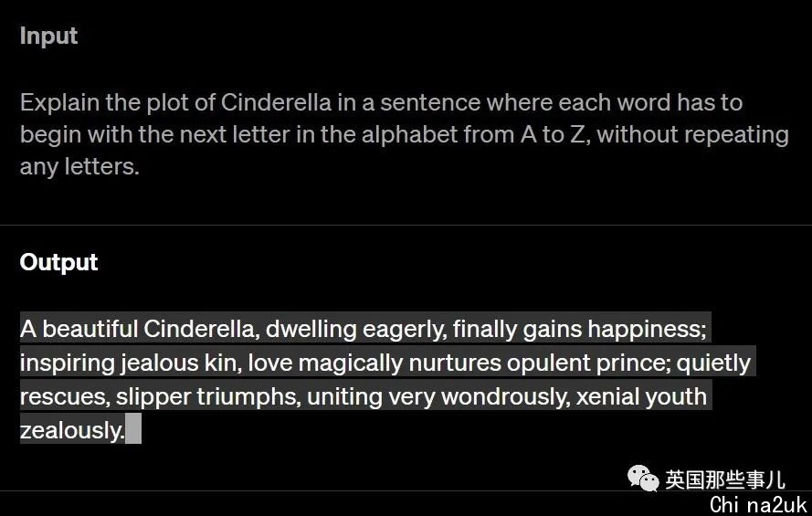Click the word Cinderella in the input prompt

pyautogui.click(x=276, y=102)
